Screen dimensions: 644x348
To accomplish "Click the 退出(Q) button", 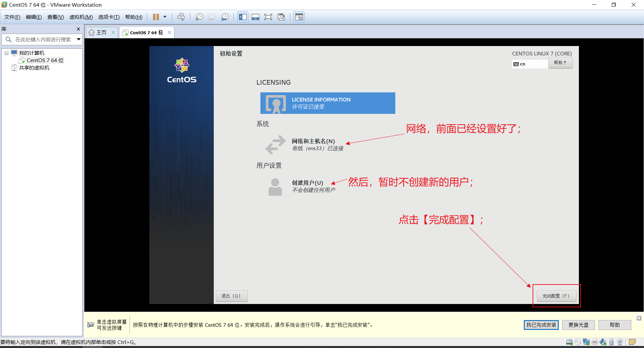I will point(232,296).
